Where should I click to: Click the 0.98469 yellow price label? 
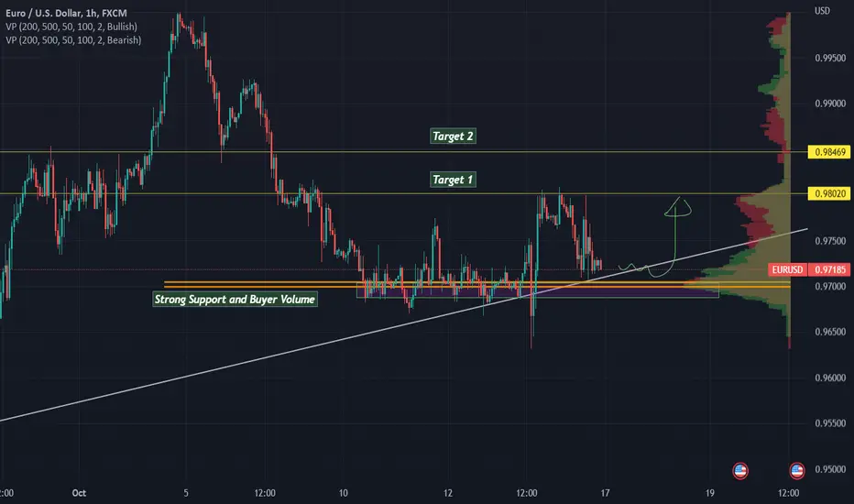point(829,152)
